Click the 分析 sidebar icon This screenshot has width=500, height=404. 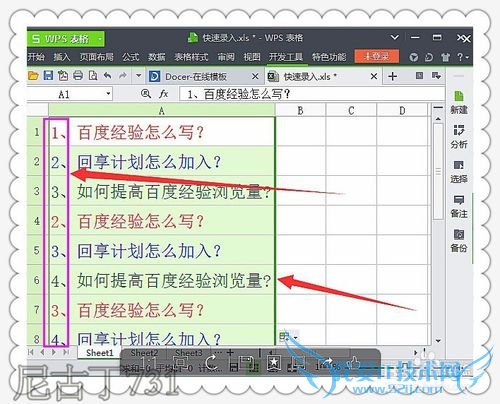pos(459,137)
